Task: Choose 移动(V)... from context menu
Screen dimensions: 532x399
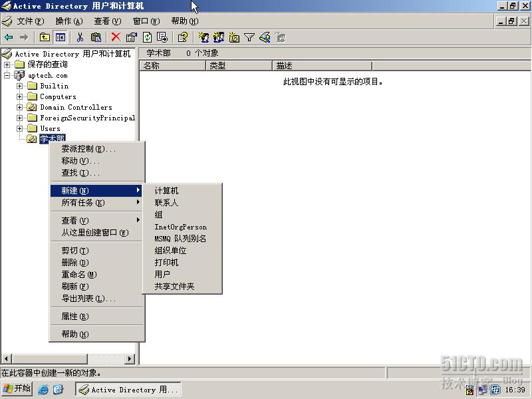Action: point(96,160)
